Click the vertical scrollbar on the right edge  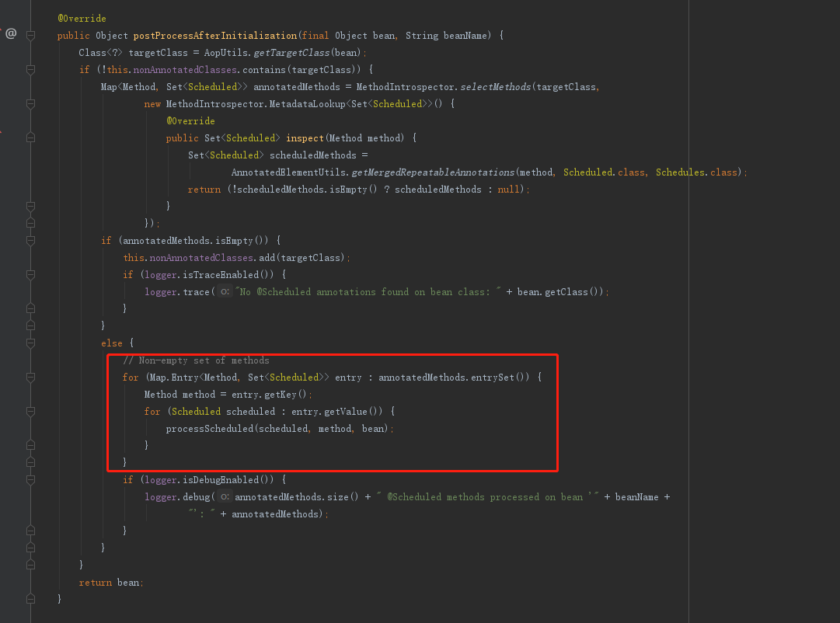click(x=836, y=311)
